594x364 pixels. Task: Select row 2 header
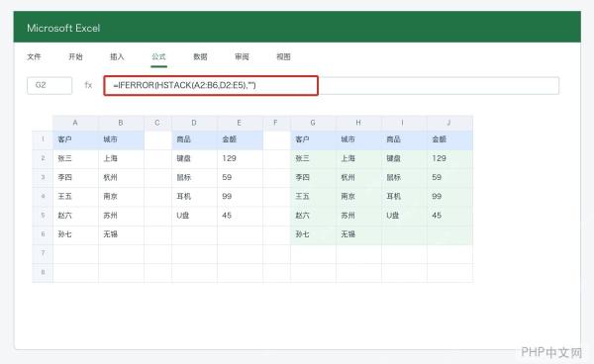click(43, 158)
